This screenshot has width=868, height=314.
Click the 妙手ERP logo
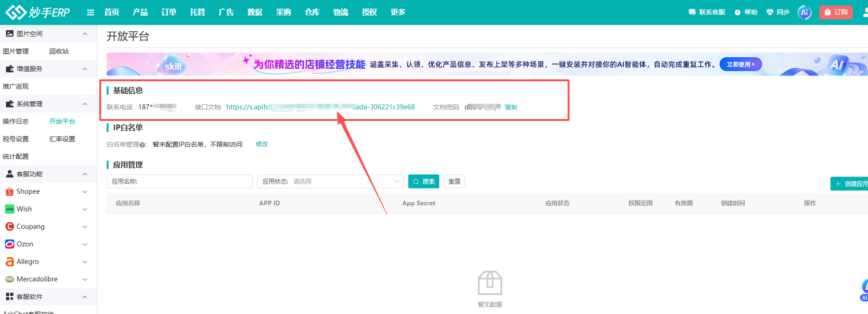(x=38, y=12)
